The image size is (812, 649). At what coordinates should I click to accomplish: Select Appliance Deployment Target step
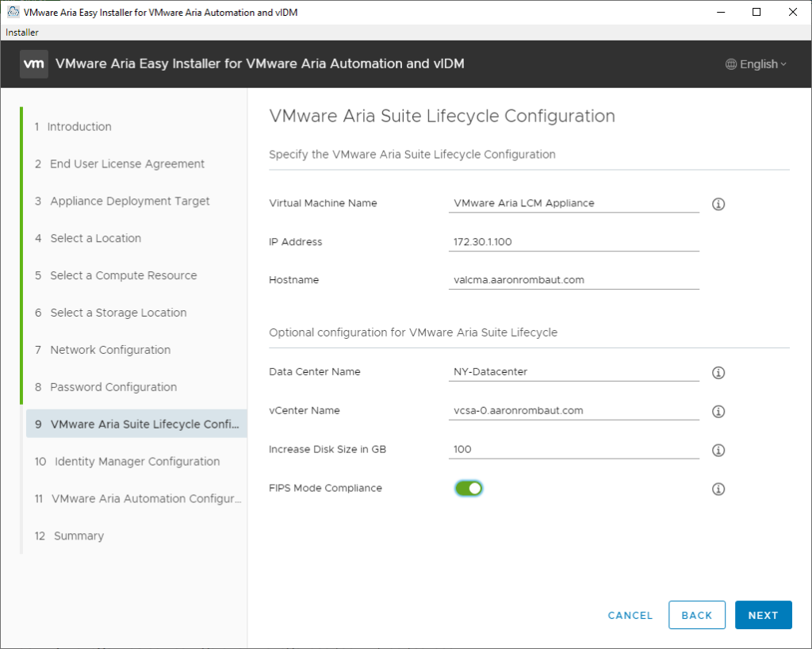pyautogui.click(x=130, y=201)
